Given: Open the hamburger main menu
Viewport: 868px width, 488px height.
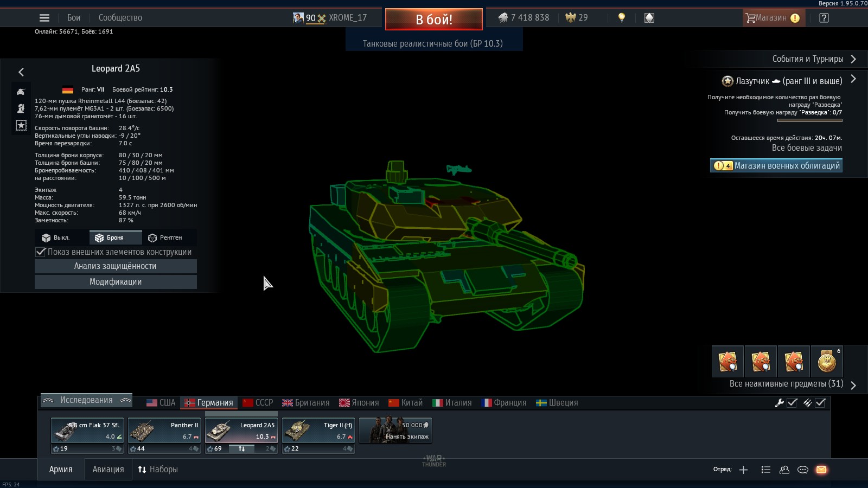Looking at the screenshot, I should tap(44, 18).
